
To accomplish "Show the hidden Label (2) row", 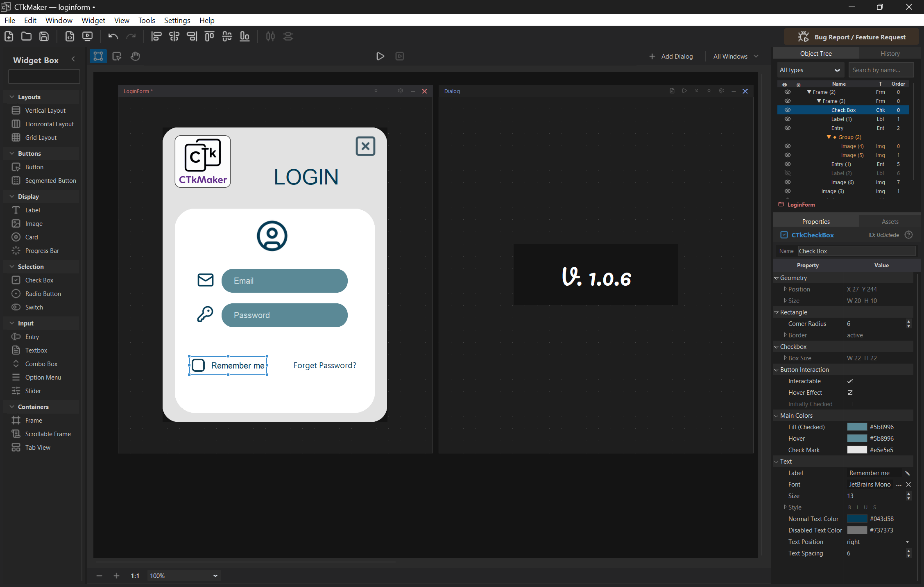I will [x=787, y=173].
